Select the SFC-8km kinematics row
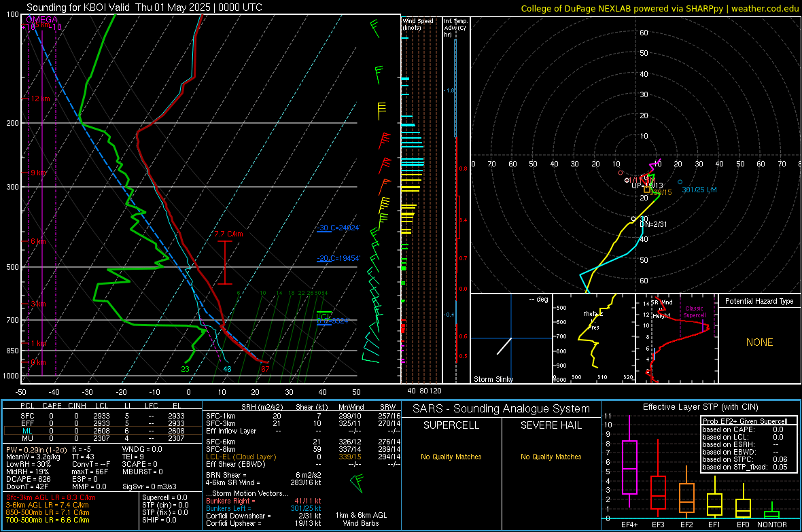Viewport: 802px width, 532px height. [303, 449]
